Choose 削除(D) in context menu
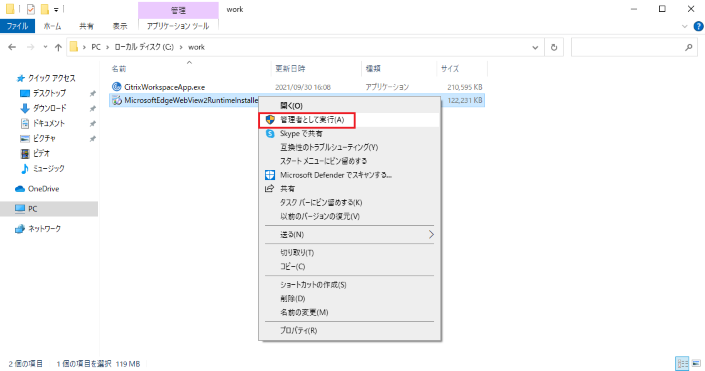This screenshot has height=371, width=705. [x=293, y=299]
